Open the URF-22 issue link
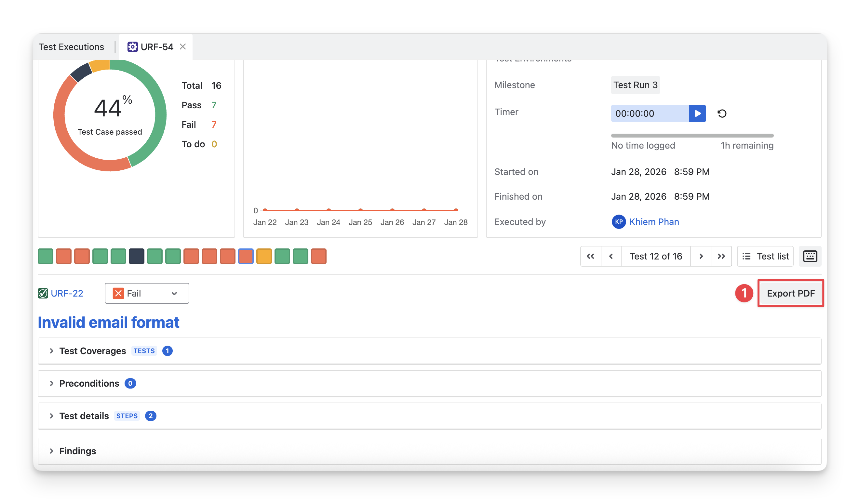This screenshot has width=860, height=504. click(x=67, y=294)
